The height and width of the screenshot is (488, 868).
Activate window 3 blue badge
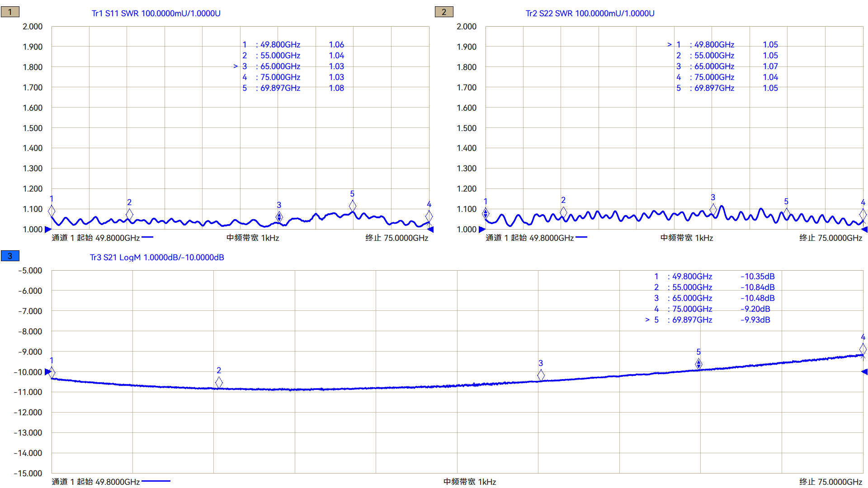pyautogui.click(x=10, y=256)
